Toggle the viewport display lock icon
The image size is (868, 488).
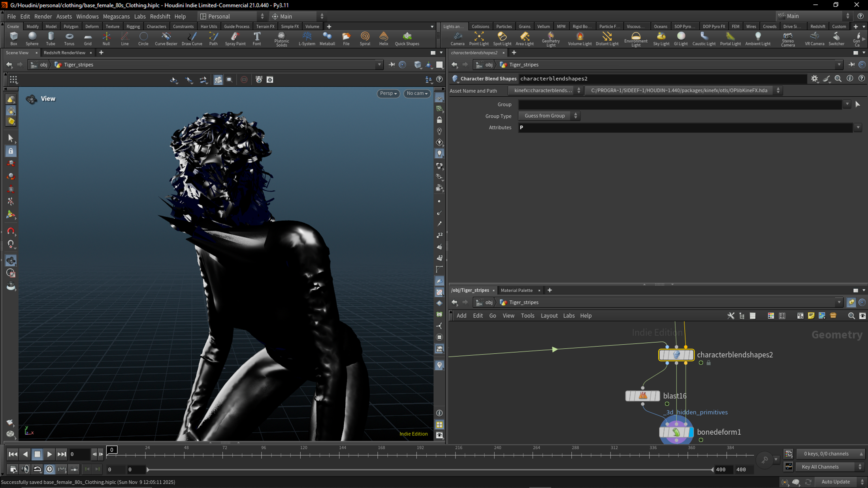pos(439,120)
